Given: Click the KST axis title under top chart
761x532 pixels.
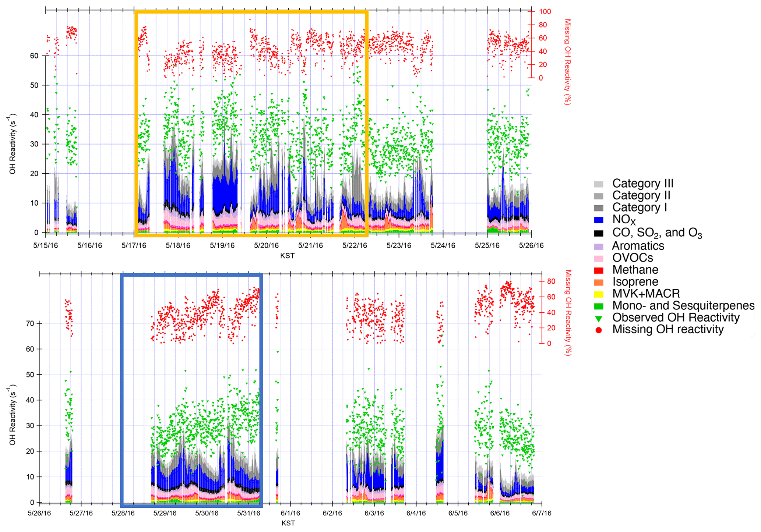Looking at the screenshot, I should point(287,256).
